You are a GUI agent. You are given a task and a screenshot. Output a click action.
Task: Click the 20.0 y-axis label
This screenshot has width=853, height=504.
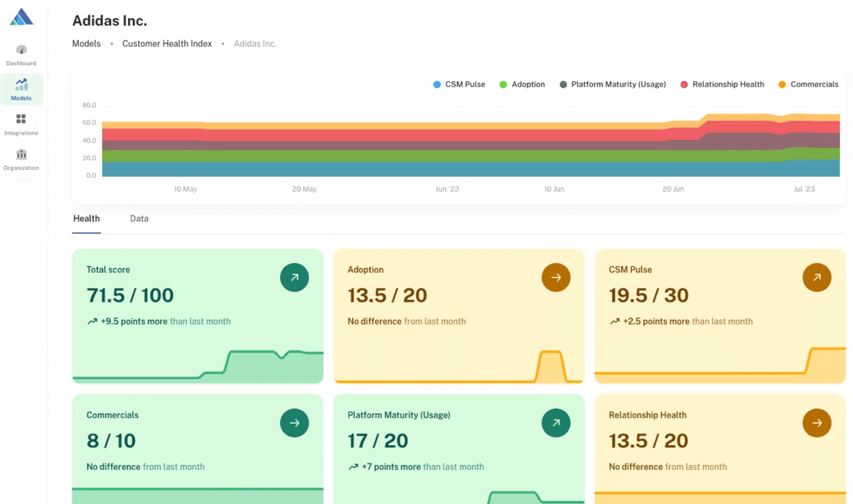[89, 158]
